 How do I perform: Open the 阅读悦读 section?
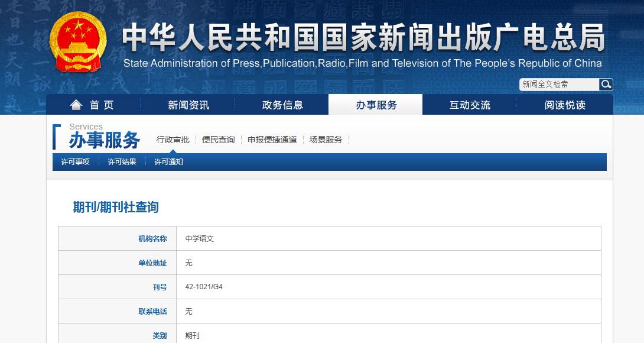point(562,104)
